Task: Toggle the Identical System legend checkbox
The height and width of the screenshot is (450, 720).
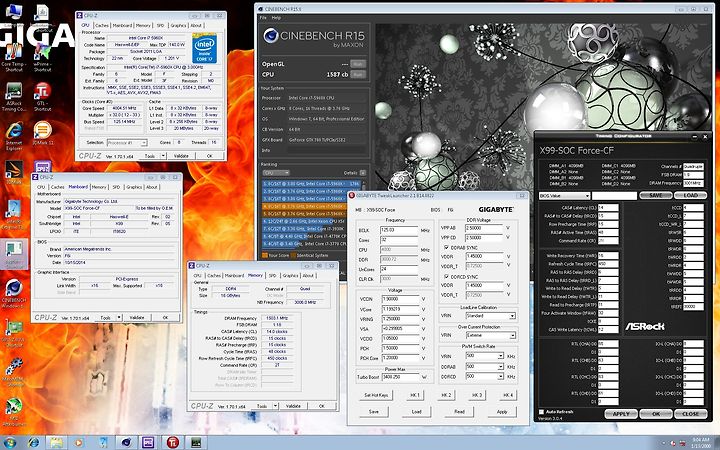Action: click(293, 255)
